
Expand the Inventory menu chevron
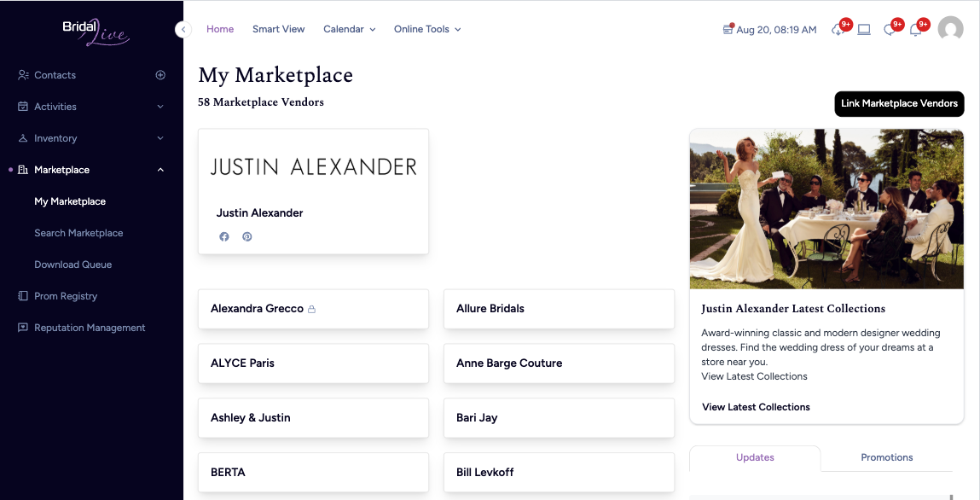(x=160, y=138)
